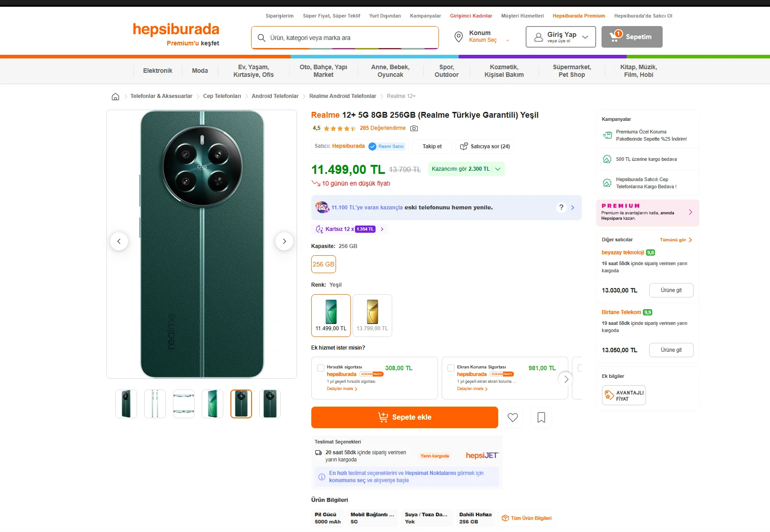Go to previous product image arrow

[119, 241]
